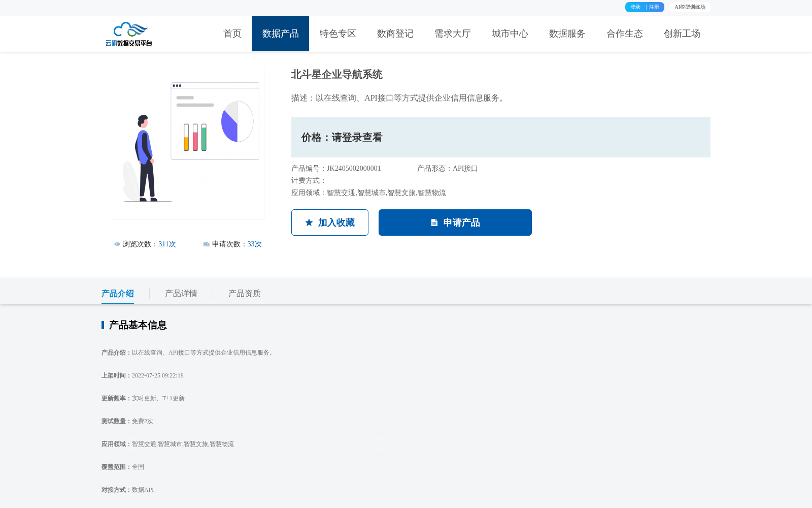Click the 产品基本信息 heading
This screenshot has width=812, height=508.
pyautogui.click(x=138, y=325)
